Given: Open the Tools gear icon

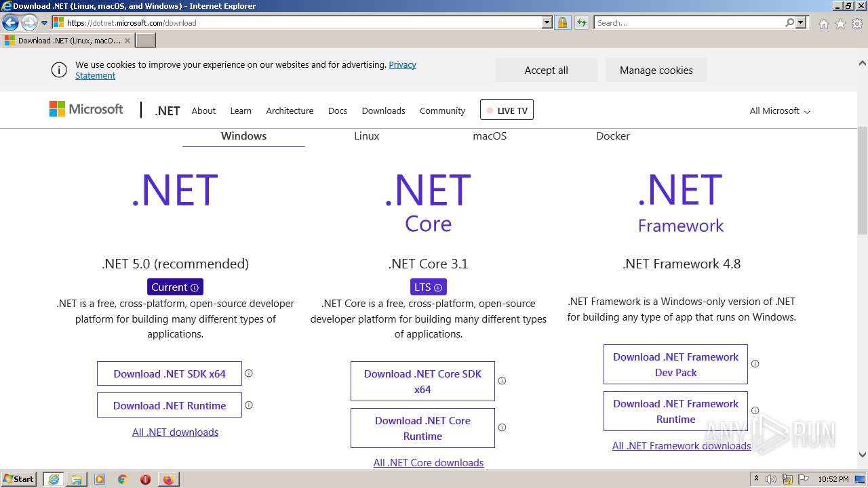Looking at the screenshot, I should 856,24.
